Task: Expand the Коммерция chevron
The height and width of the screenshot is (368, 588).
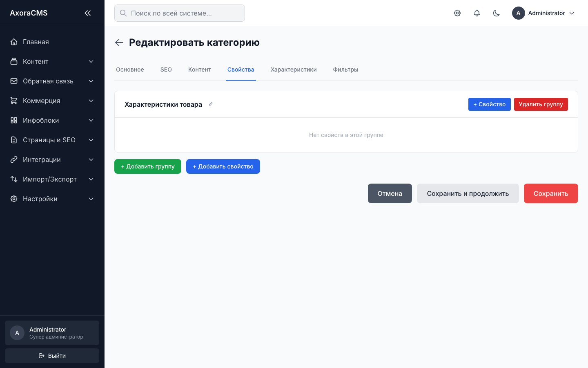Action: [91, 101]
